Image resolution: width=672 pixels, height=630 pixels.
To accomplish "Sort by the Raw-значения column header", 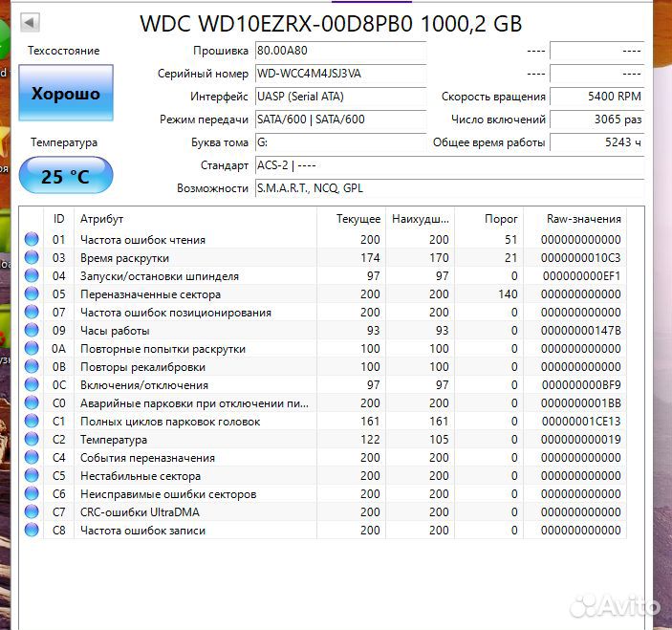I will (575, 219).
